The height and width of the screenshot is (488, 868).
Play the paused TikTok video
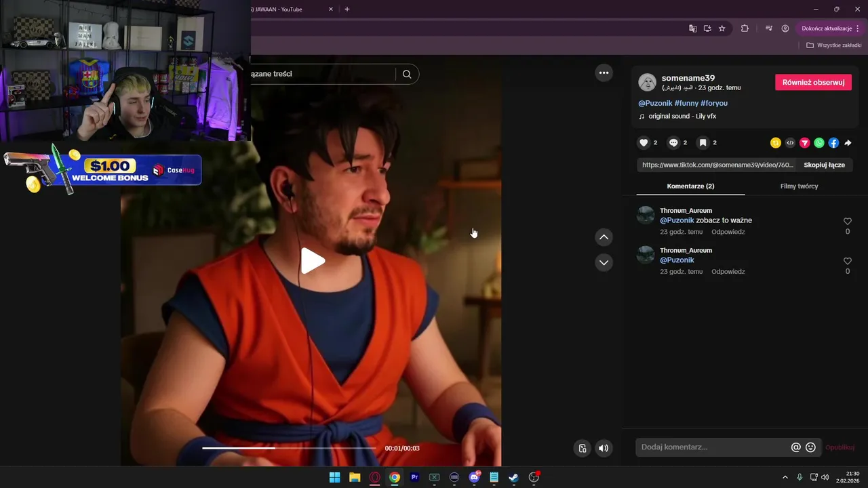click(x=313, y=261)
